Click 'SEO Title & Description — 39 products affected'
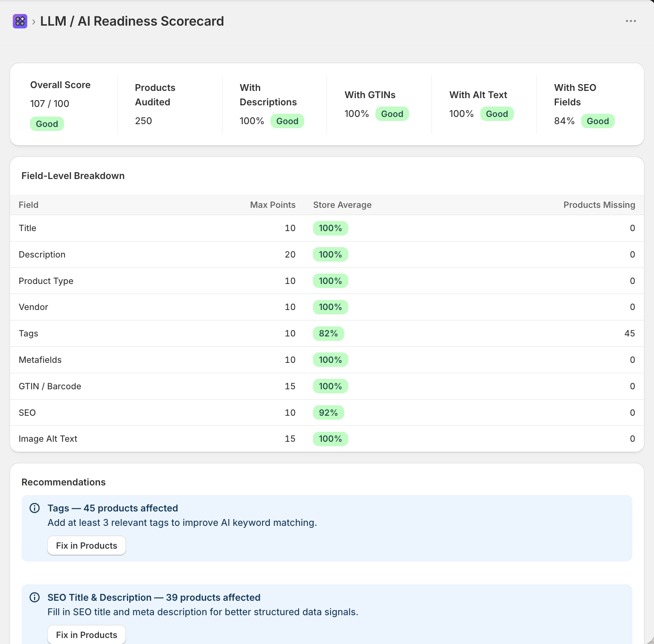654x644 pixels. (x=154, y=598)
